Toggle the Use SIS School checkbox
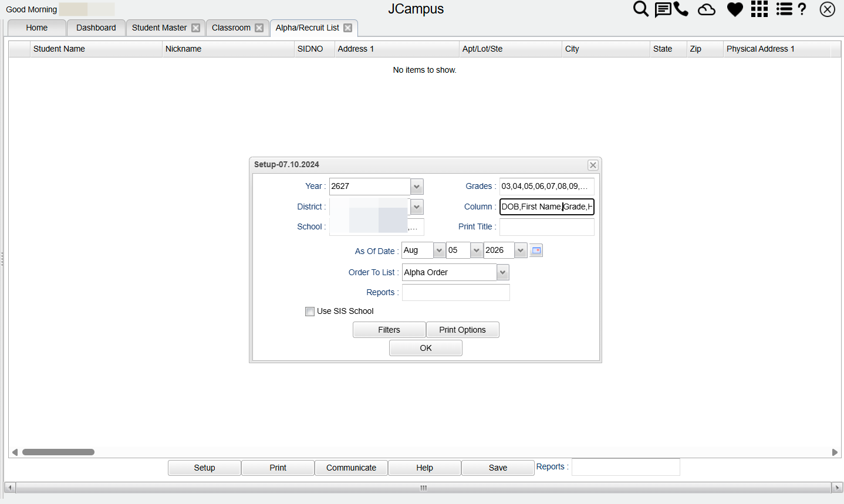The height and width of the screenshot is (504, 844). point(310,312)
